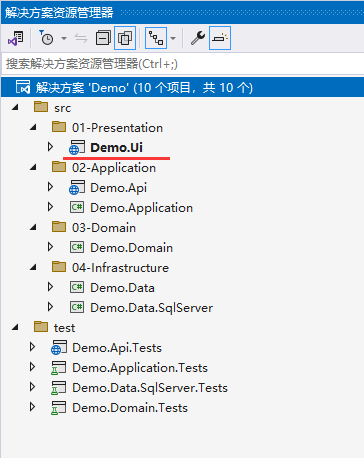Click the Solution Explorer search box

pyautogui.click(x=182, y=64)
